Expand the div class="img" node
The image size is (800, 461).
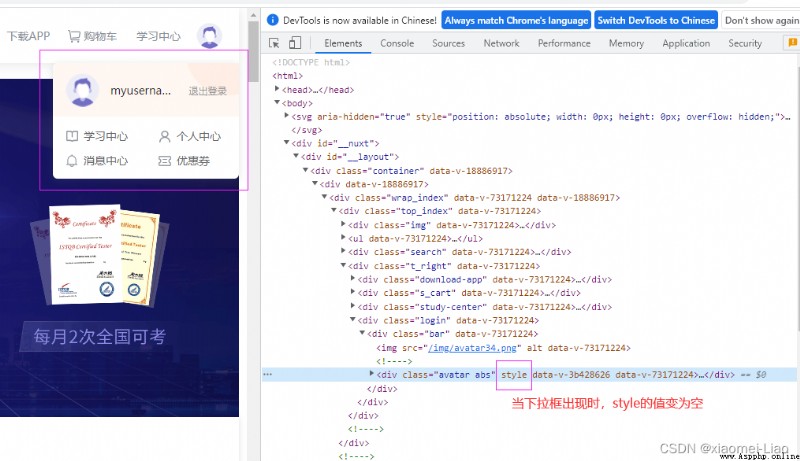click(343, 224)
